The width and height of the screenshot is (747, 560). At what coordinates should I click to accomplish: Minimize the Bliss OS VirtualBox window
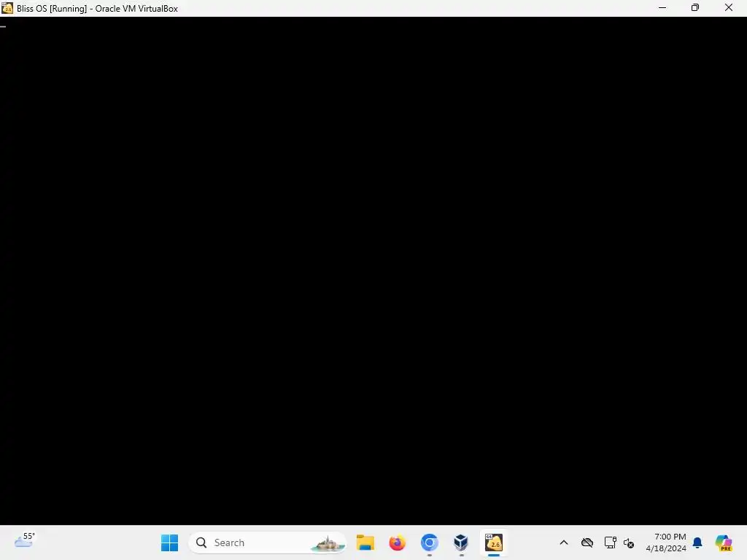[662, 7]
